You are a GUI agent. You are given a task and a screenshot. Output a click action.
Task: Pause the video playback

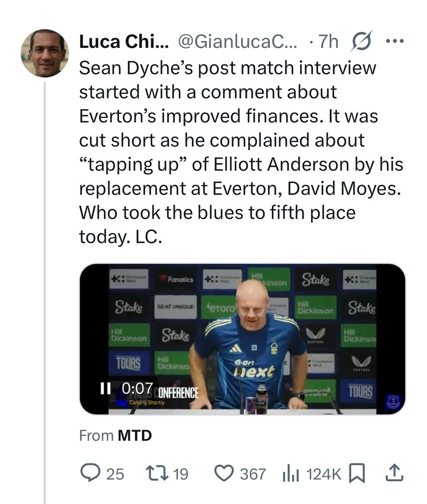point(106,388)
